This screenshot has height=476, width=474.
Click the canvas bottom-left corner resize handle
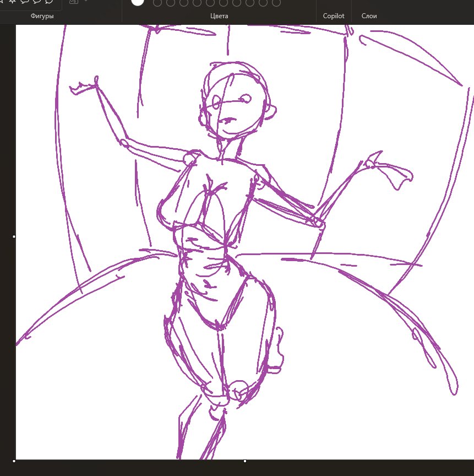click(14, 461)
